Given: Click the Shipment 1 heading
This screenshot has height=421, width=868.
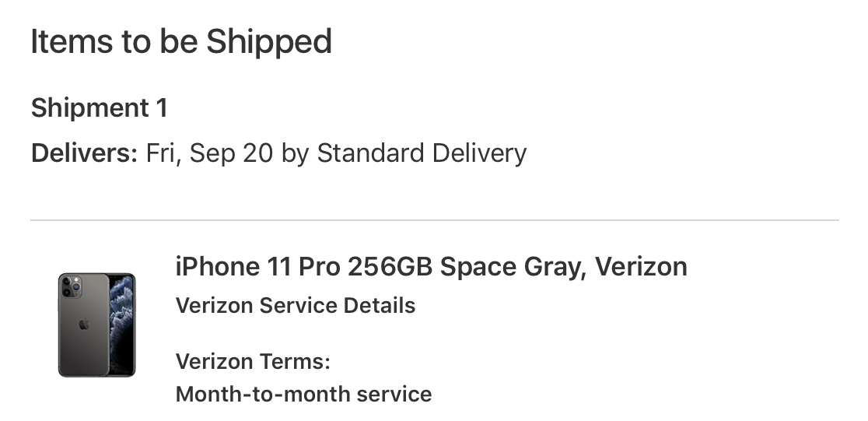Looking at the screenshot, I should 99,107.
